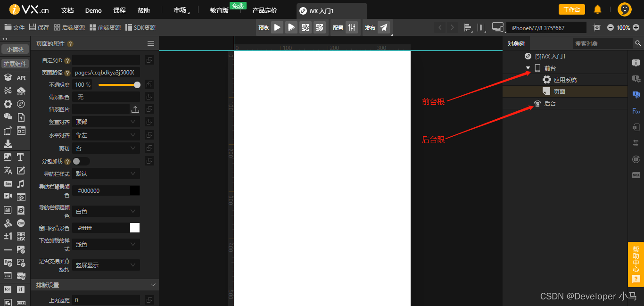
Task: Select the API component icon
Action: pos(21,78)
